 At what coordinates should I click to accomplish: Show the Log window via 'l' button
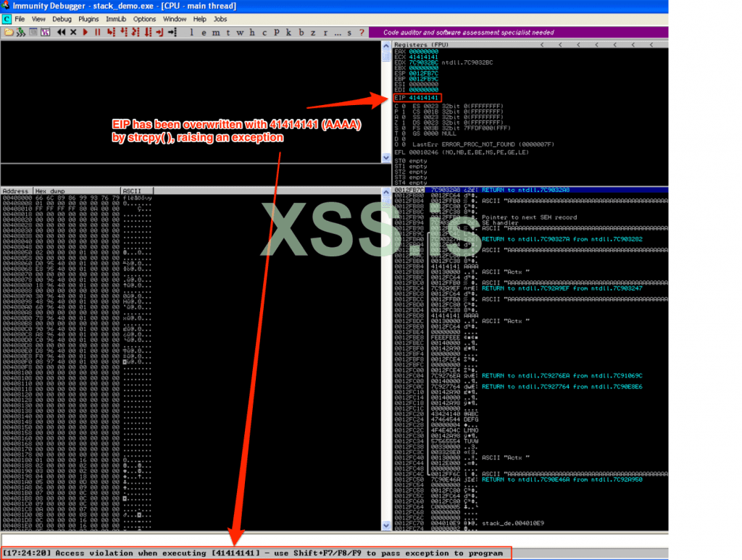(191, 32)
